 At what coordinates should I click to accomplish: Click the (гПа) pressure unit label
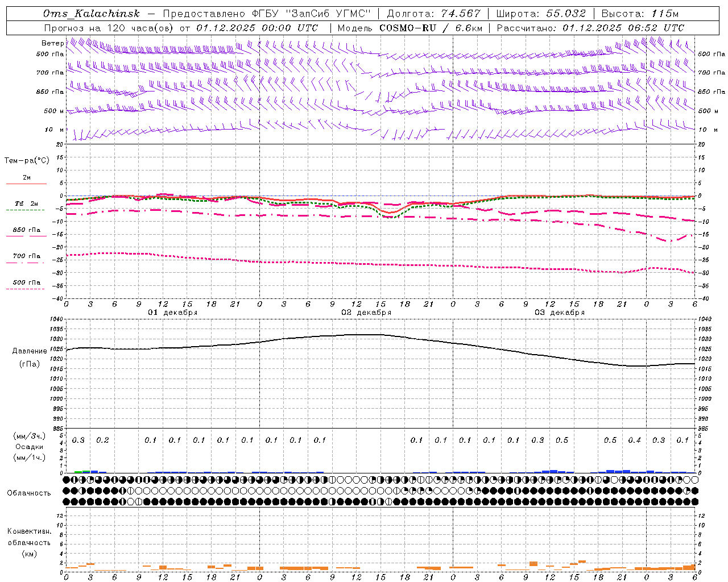point(30,364)
